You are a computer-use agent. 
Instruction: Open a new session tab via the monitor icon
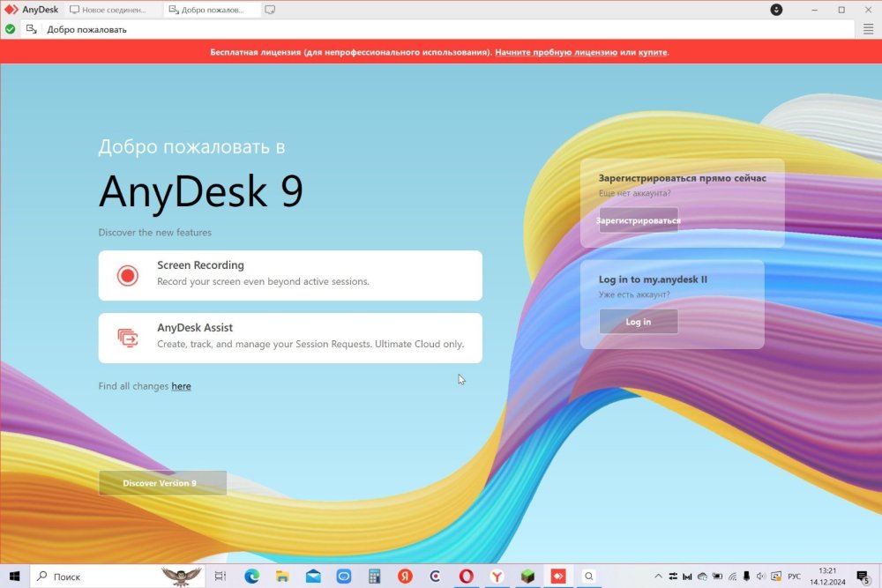click(x=270, y=10)
